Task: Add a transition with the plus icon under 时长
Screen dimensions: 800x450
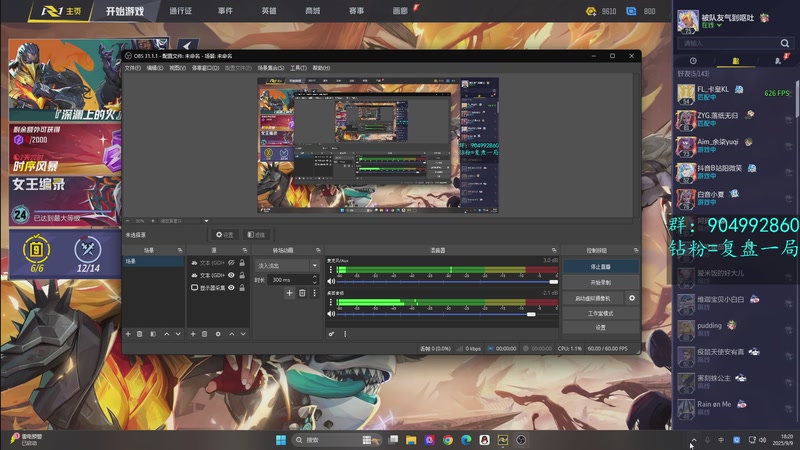Action: (289, 293)
